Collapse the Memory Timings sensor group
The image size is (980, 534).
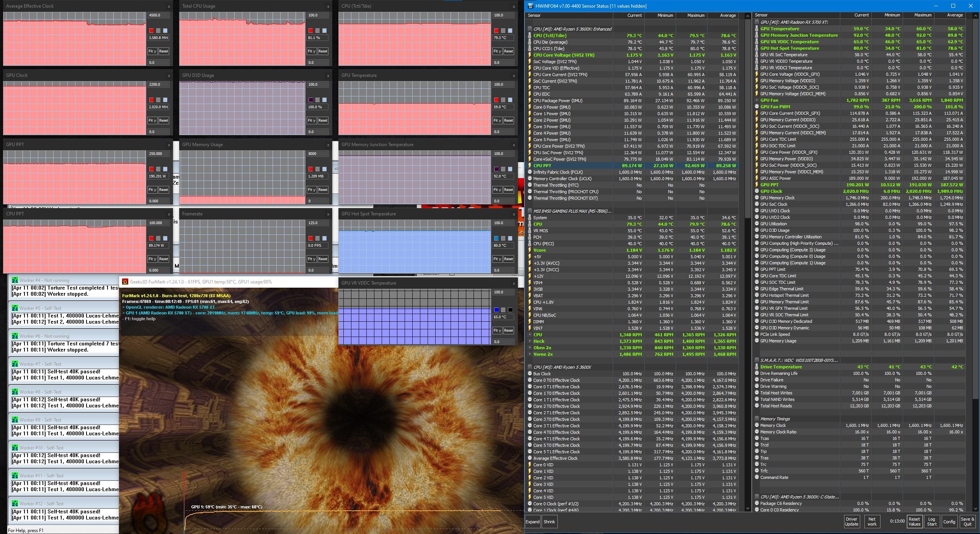tap(757, 419)
